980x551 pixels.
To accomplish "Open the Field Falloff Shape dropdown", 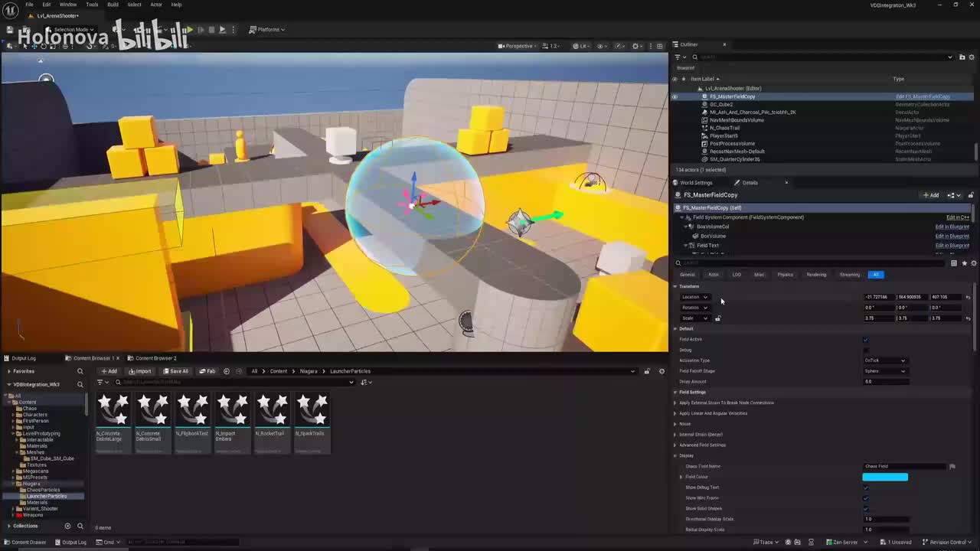I will [x=885, y=371].
